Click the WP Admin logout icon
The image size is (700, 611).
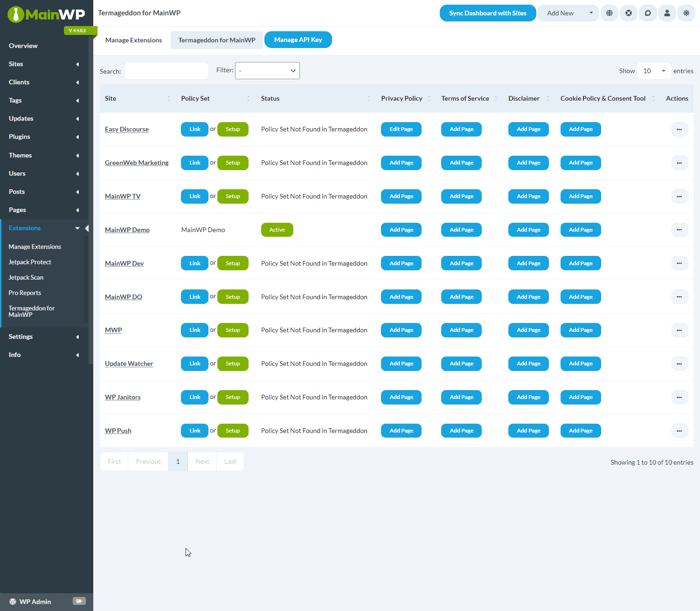[x=79, y=601]
